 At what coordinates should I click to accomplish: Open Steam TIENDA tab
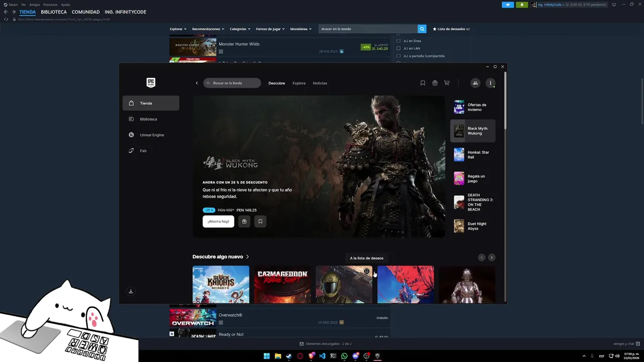coord(28,12)
